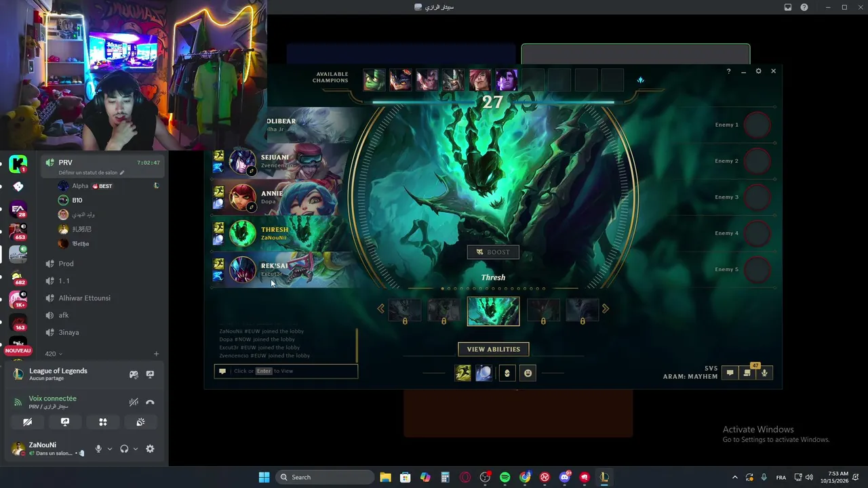This screenshot has height=488, width=868.
Task: Open the ward skin picker button
Action: pyautogui.click(x=507, y=373)
